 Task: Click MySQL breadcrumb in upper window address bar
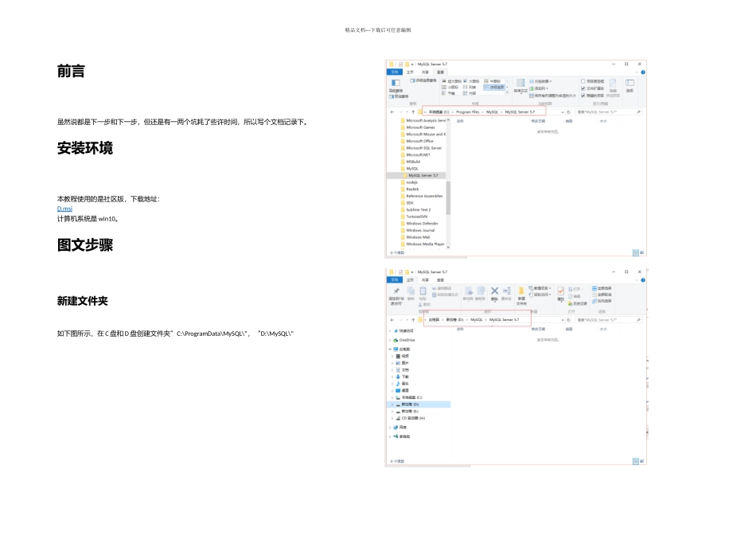click(493, 112)
